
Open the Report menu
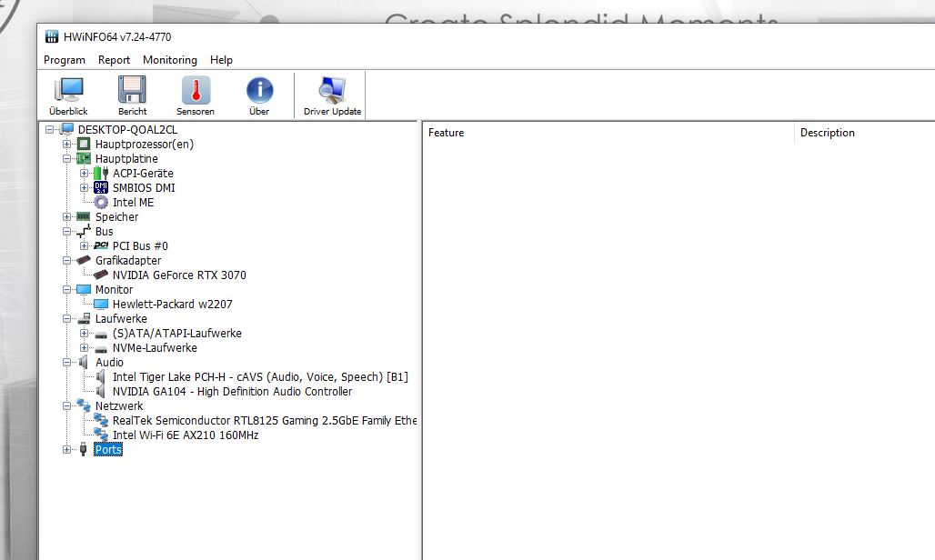point(114,60)
